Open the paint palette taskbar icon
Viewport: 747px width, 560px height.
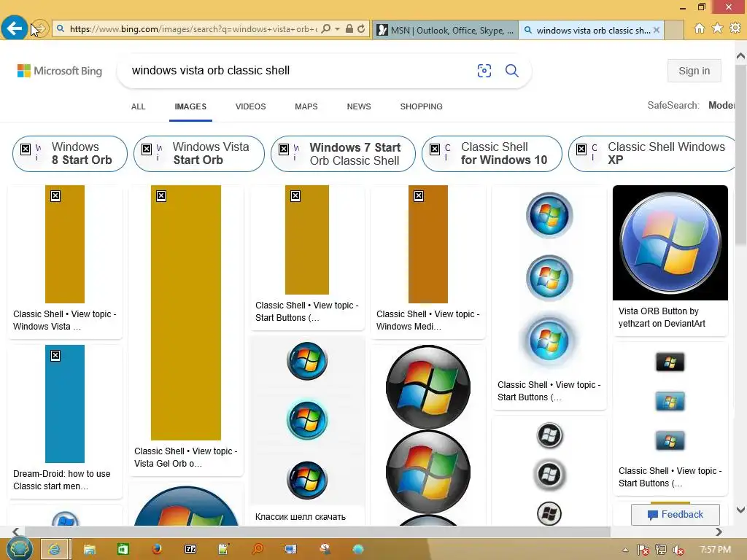tap(325, 550)
